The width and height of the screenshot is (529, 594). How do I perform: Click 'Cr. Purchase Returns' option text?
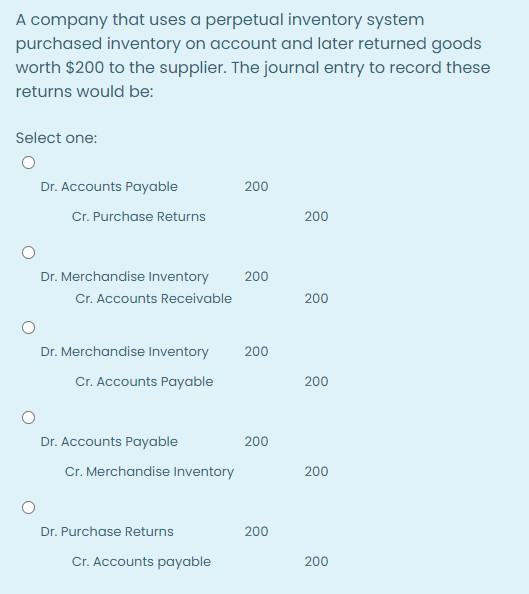tap(139, 216)
